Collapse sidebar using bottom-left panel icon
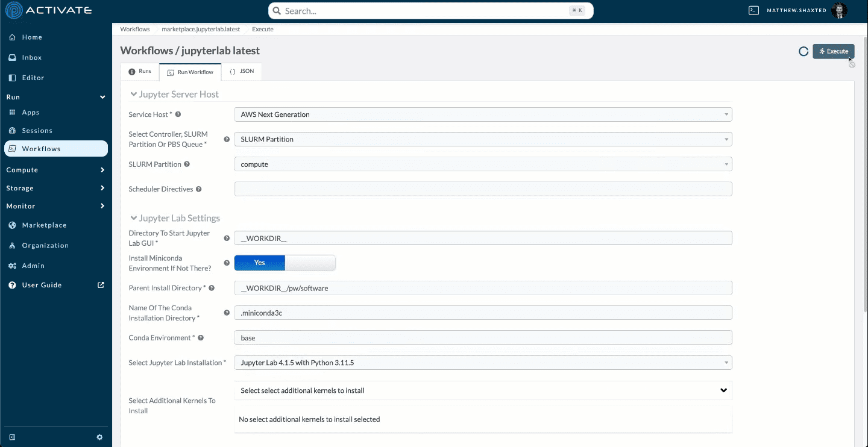868x447 pixels. (12, 437)
